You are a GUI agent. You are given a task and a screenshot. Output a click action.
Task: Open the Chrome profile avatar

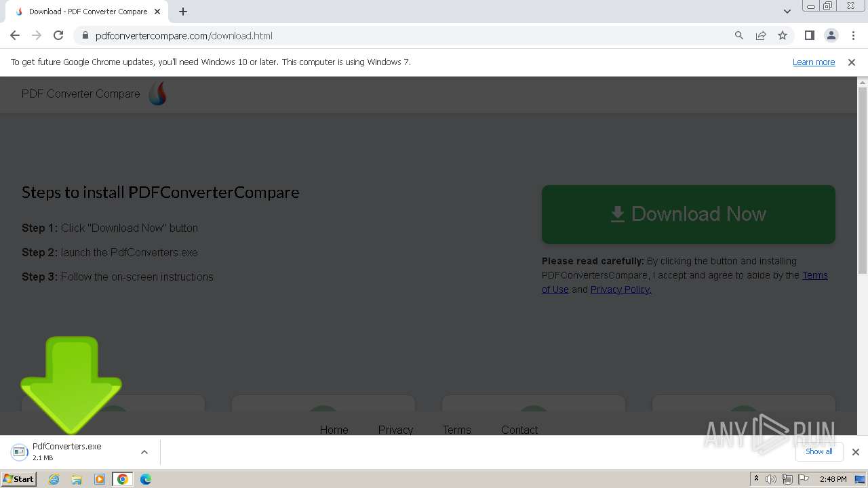[831, 35]
